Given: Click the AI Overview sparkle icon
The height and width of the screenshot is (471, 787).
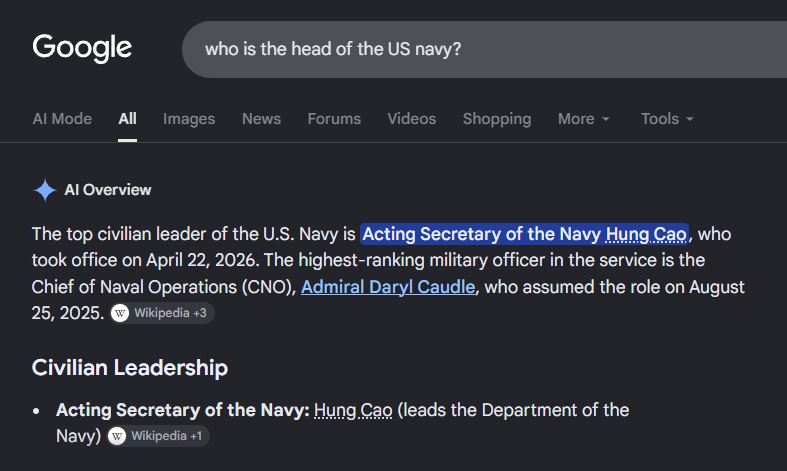Looking at the screenshot, I should click(45, 190).
